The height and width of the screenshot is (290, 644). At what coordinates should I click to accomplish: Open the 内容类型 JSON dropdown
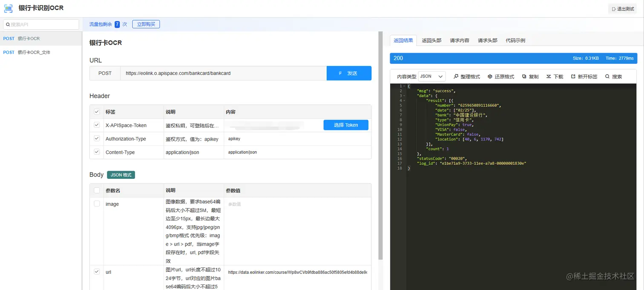(x=432, y=76)
